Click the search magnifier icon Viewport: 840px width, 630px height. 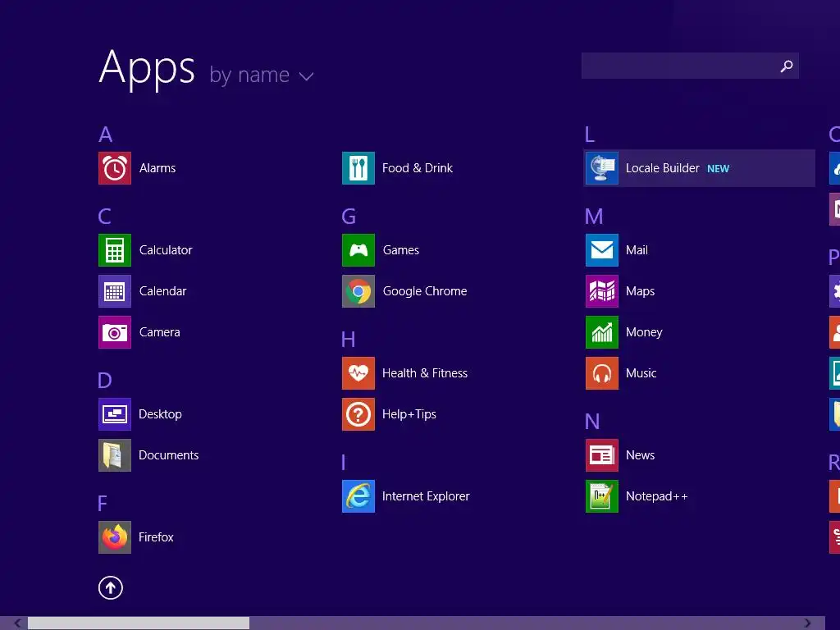point(787,66)
